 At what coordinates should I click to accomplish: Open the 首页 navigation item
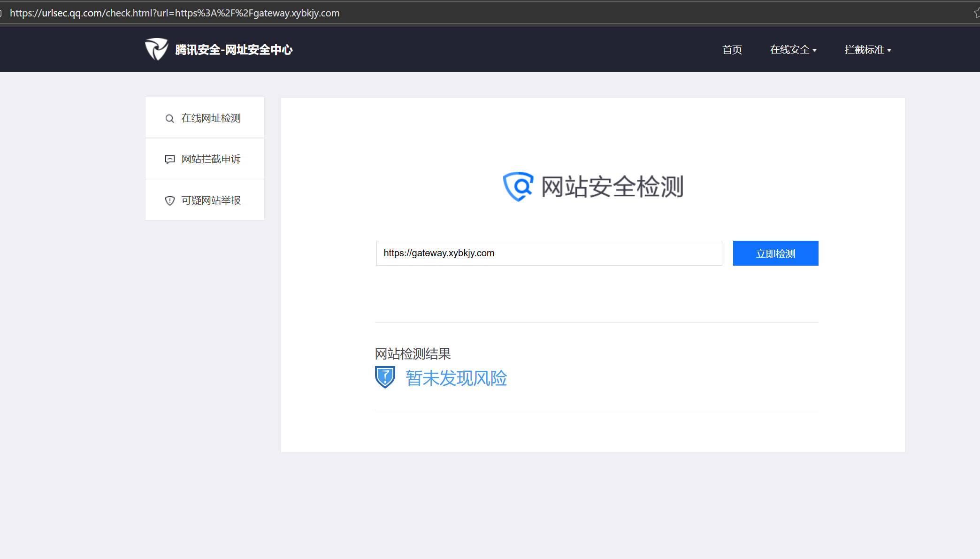(732, 50)
